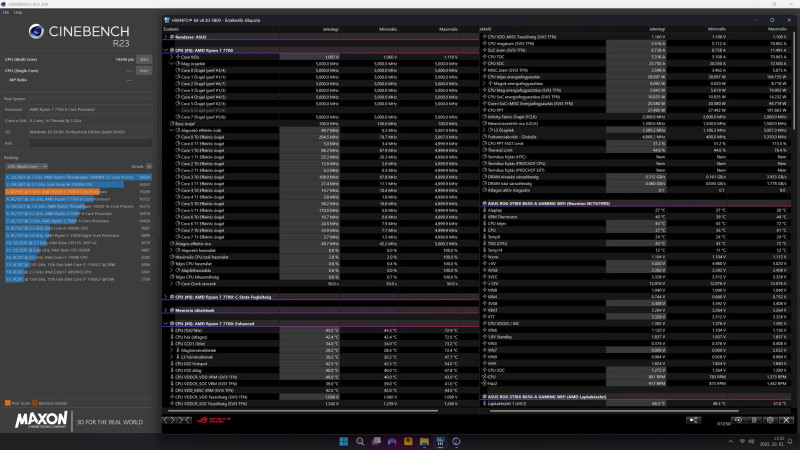Click the Cinebench icon in the taskbar
Viewport: 800px width, 450px height.
(x=456, y=441)
